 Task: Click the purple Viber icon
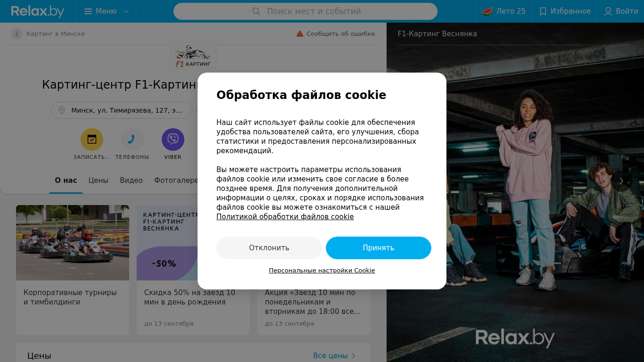point(173,140)
